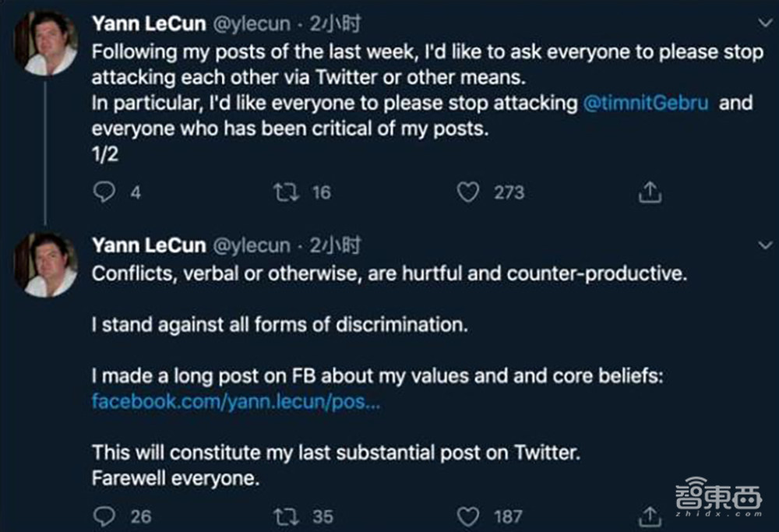Retweet the second tweet with 35 retweets
The height and width of the screenshot is (532, 779).
(287, 516)
